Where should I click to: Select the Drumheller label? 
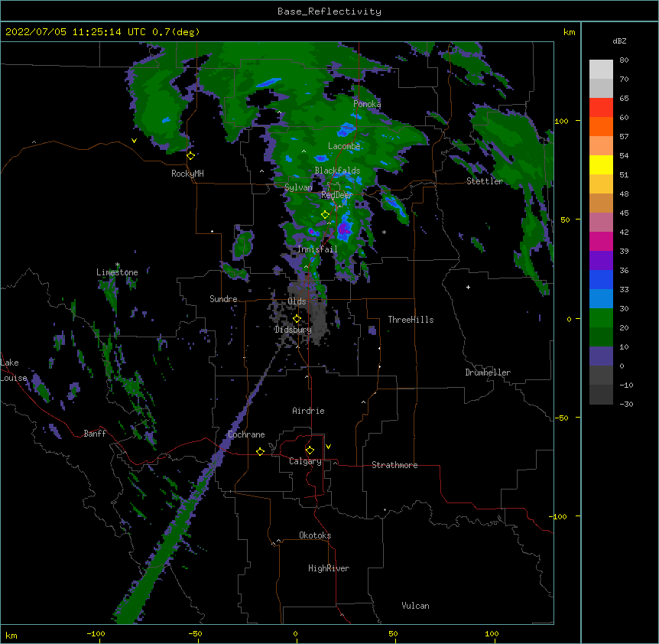(x=488, y=372)
